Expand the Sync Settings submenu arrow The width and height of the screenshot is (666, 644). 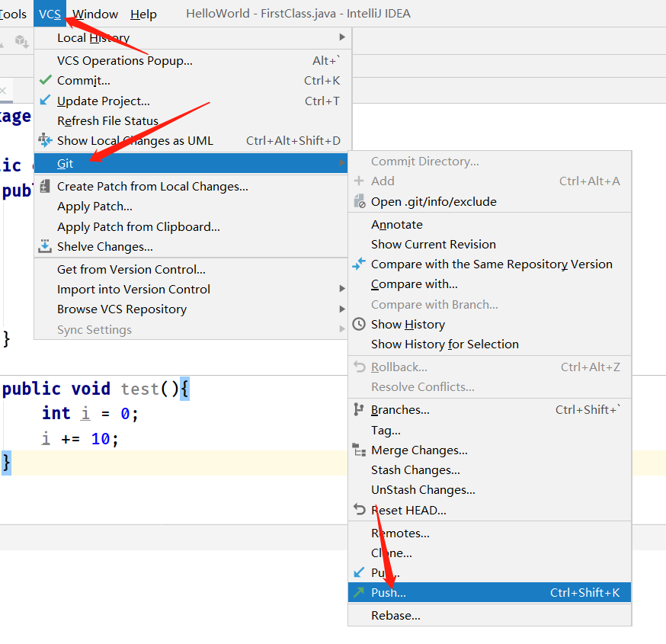click(x=342, y=328)
